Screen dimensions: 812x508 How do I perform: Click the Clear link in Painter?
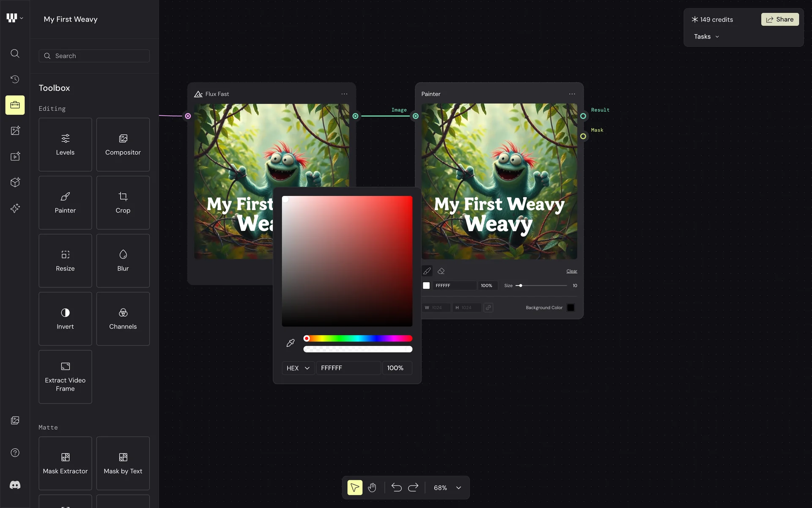point(571,271)
